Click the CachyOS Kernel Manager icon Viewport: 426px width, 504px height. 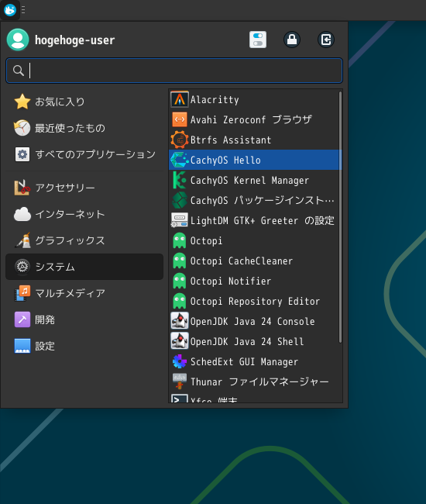coord(180,180)
